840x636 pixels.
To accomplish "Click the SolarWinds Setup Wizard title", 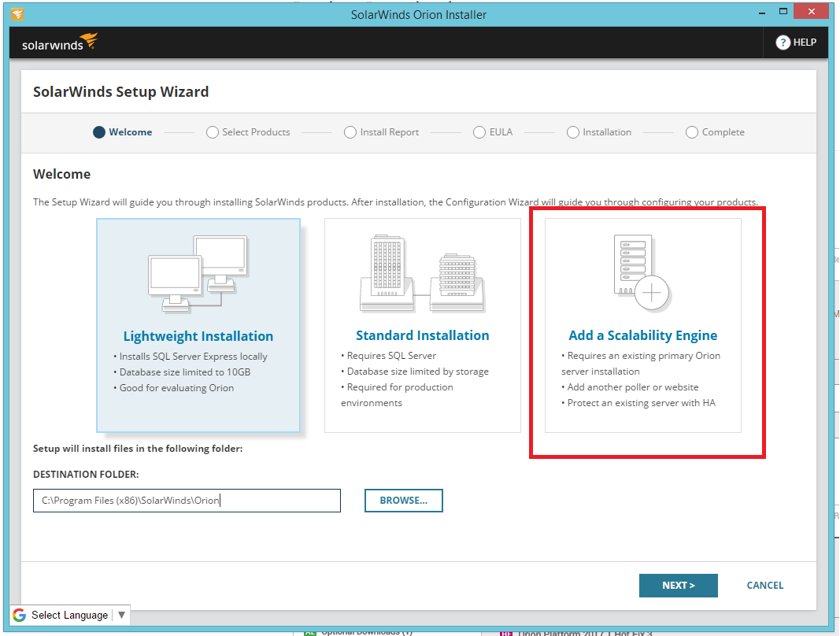I will point(121,91).
